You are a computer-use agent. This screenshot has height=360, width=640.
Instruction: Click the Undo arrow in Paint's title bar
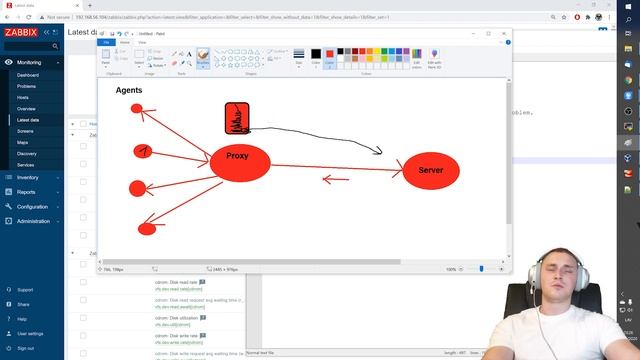(x=119, y=34)
